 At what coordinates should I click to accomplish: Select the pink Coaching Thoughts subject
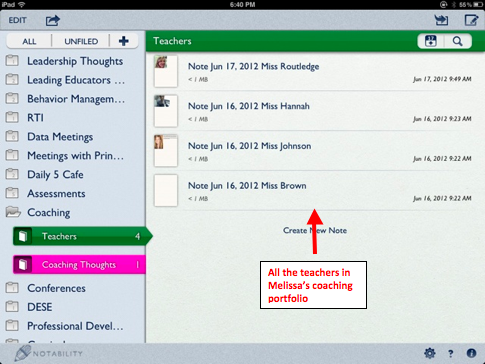pos(79,265)
